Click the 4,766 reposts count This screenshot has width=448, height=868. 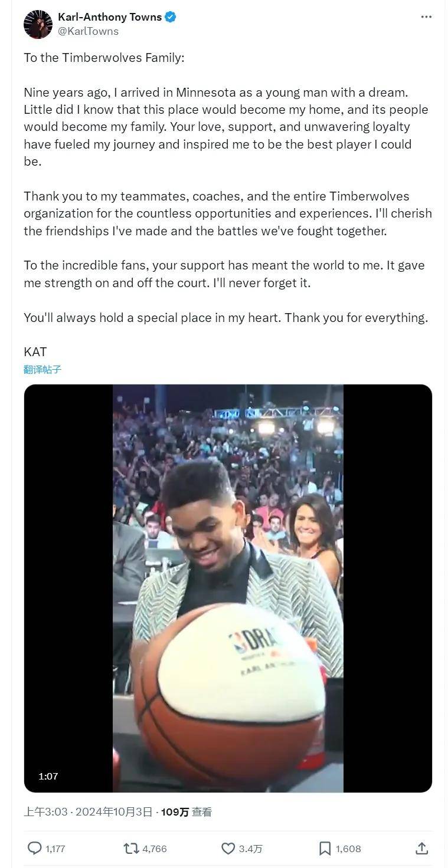click(x=155, y=849)
